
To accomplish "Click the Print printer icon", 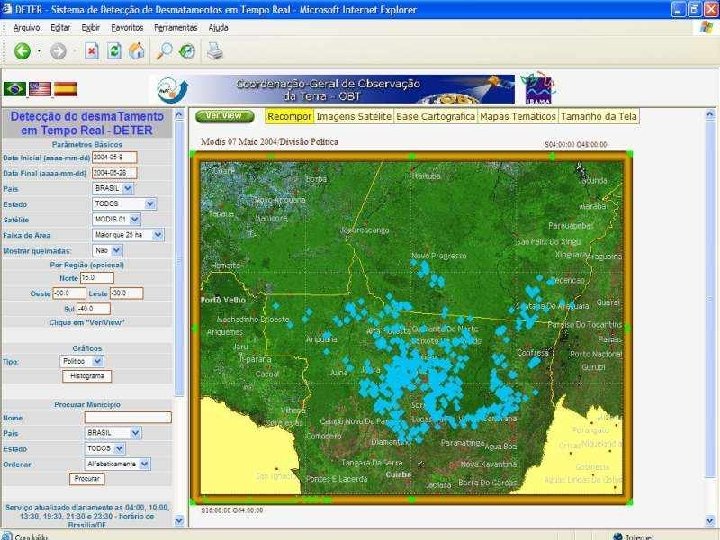I will (x=215, y=51).
